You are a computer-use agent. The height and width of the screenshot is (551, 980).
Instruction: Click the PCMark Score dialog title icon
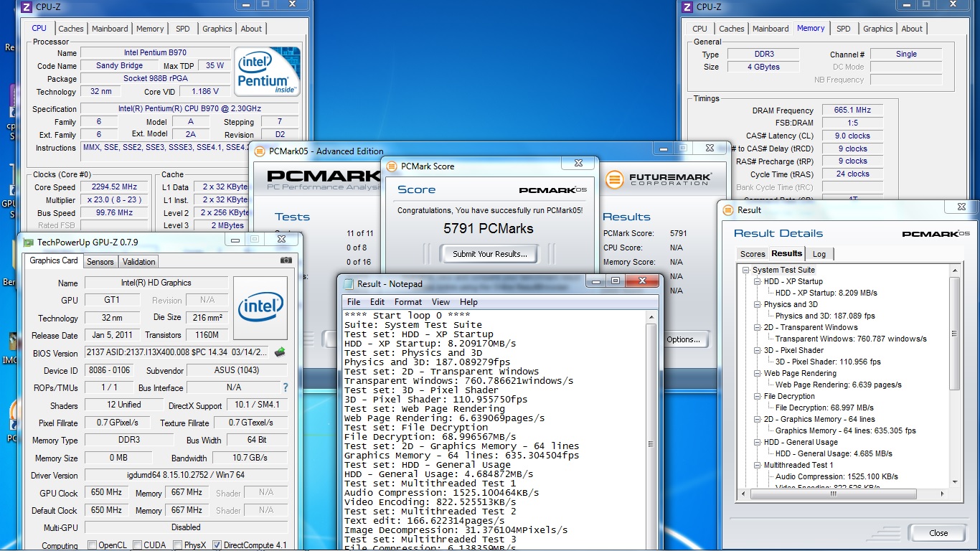point(392,166)
